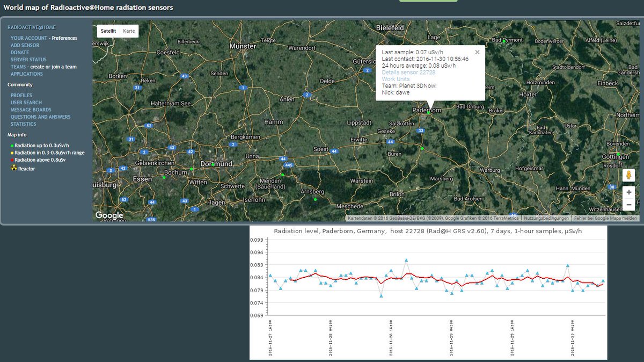Viewport: 644px width, 362px height.
Task: Open the RADIOACTIVE@HOME link
Action: coord(31,27)
